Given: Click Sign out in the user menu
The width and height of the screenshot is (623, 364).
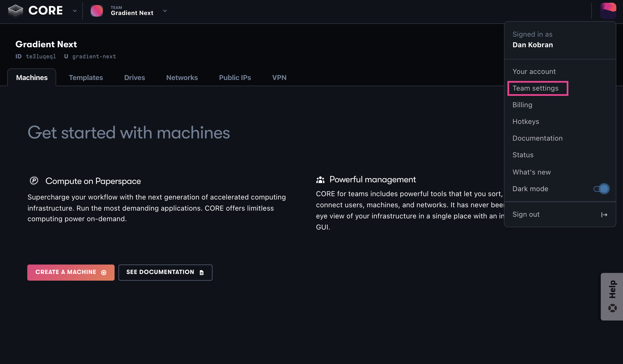Looking at the screenshot, I should pos(526,214).
